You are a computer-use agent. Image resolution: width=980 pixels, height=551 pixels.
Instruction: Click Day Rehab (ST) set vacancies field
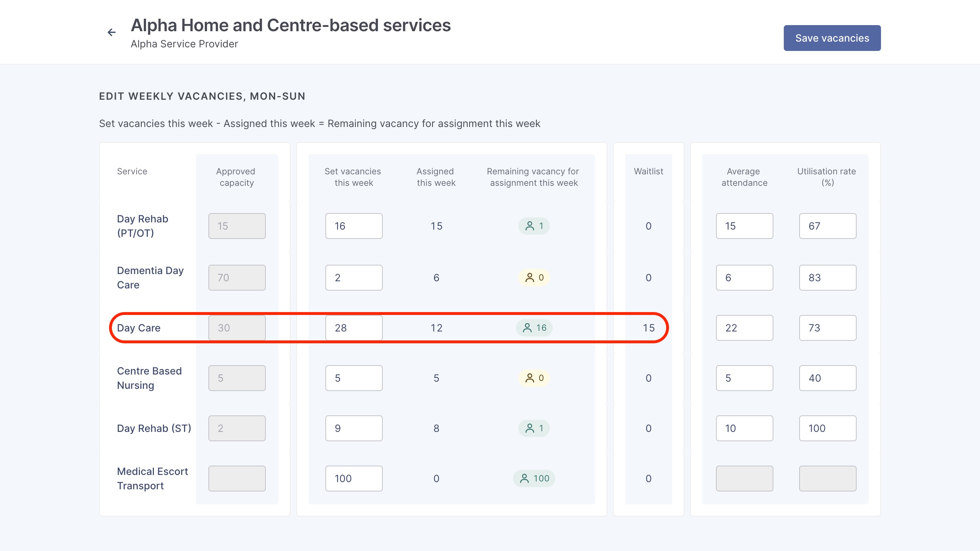[x=353, y=428]
